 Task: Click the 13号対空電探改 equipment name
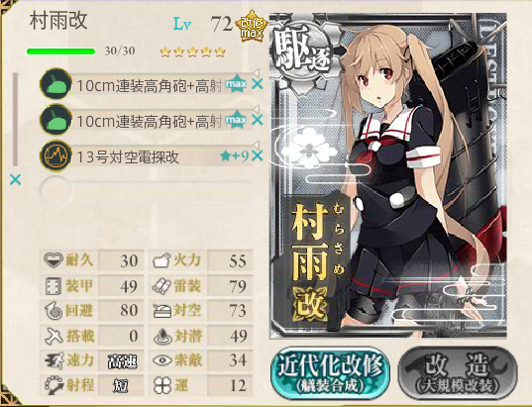(x=128, y=156)
